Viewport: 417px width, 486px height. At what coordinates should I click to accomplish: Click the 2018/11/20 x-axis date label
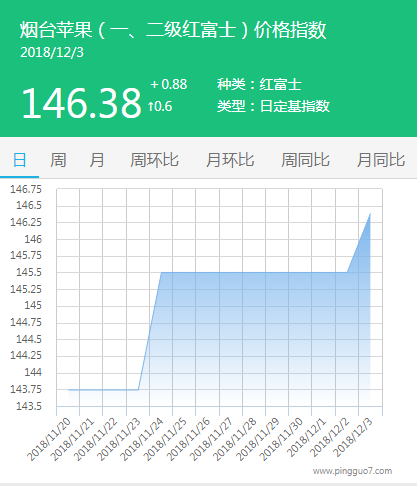coord(50,439)
